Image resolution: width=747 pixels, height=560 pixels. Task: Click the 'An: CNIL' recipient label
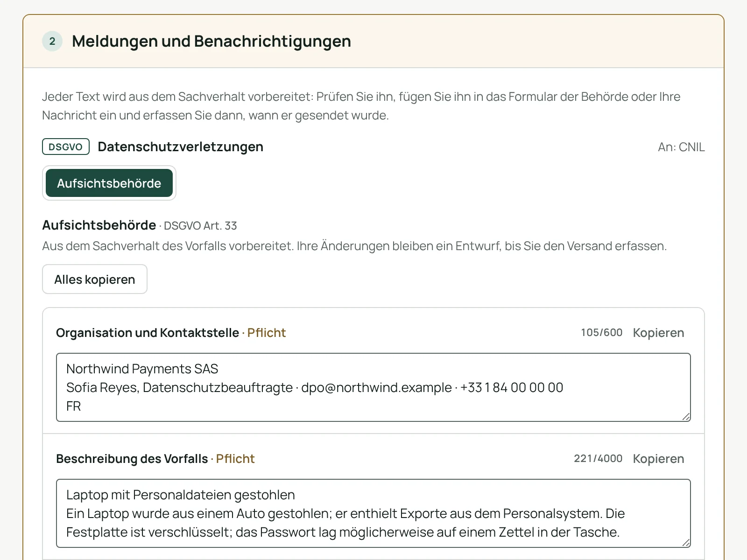coord(681,147)
